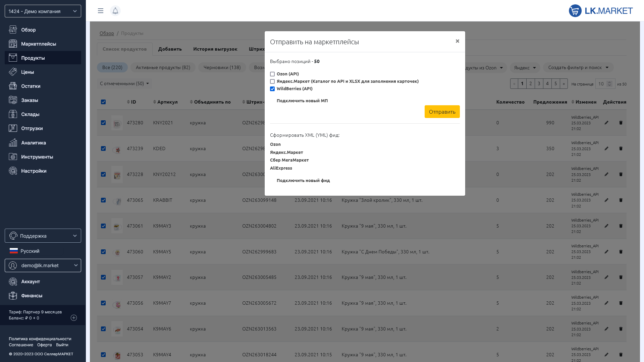Screen dimensions: 644x362
Task: Edit product 473280 with pencil icon
Action: coord(606,123)
